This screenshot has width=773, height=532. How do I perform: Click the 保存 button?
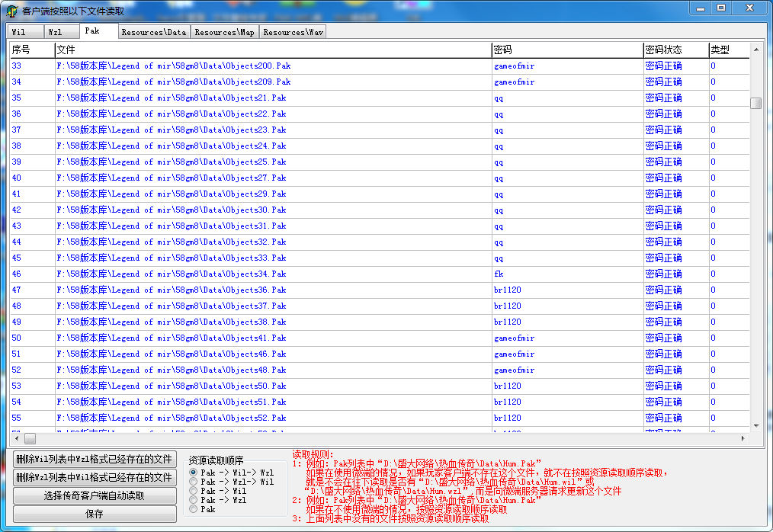pos(95,514)
